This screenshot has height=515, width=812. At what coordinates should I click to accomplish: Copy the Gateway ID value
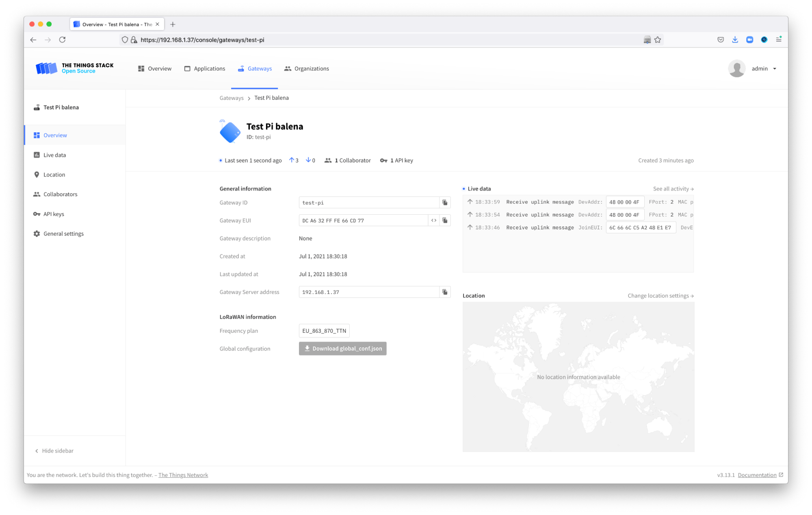click(x=445, y=203)
